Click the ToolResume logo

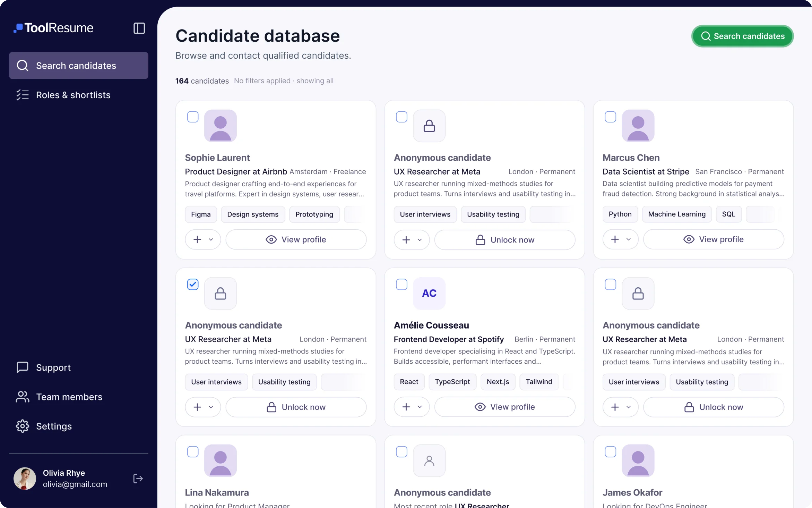(53, 28)
